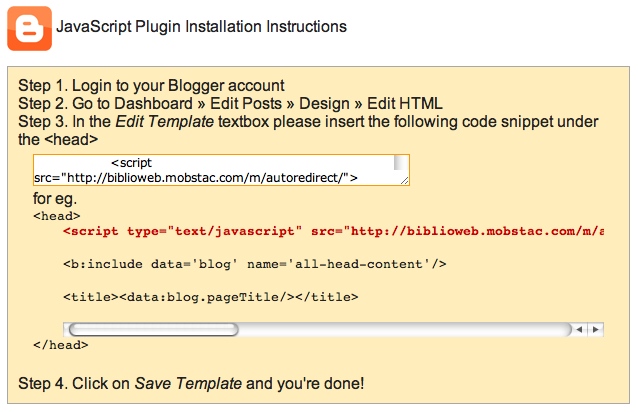Click the vertical scrollbar of snippet textbox
The height and width of the screenshot is (412, 638).
[401, 164]
